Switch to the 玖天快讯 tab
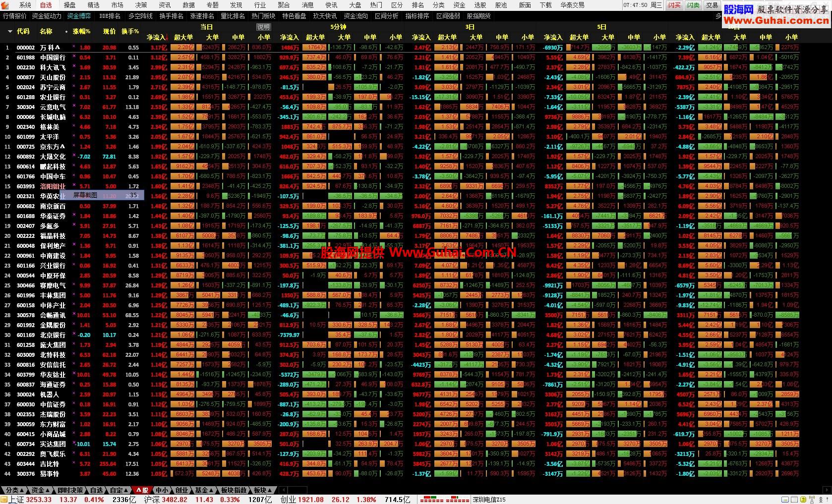Screen dimensions: 832x504 click(x=325, y=16)
